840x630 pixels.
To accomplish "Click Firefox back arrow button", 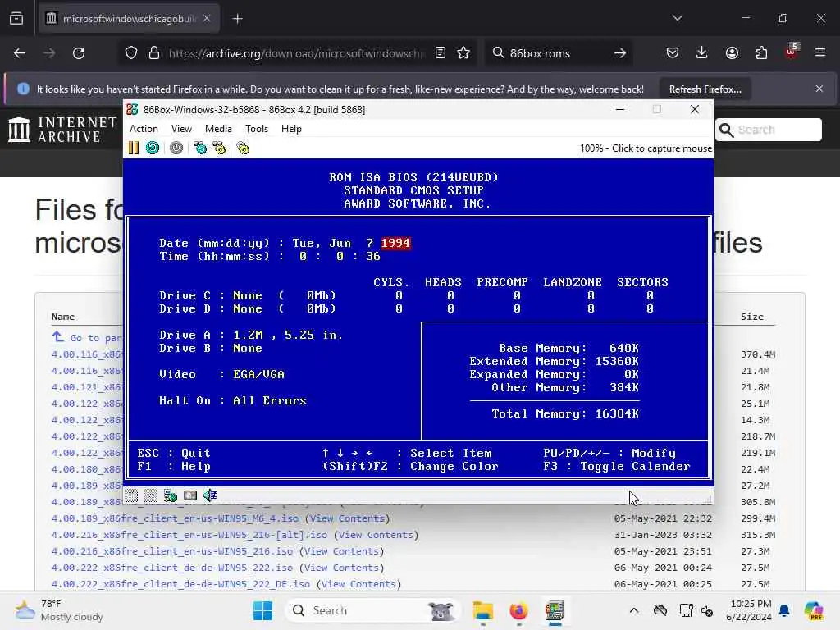I will coord(20,53).
